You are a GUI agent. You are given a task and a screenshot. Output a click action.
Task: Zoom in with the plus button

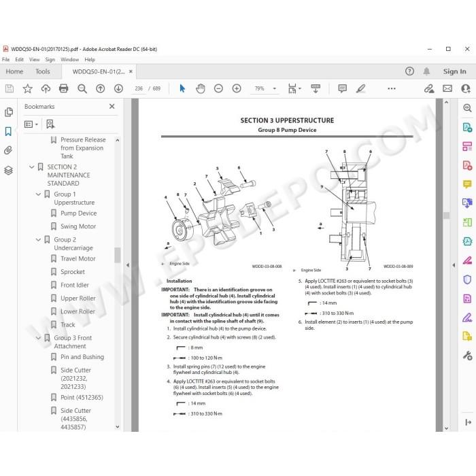click(237, 88)
